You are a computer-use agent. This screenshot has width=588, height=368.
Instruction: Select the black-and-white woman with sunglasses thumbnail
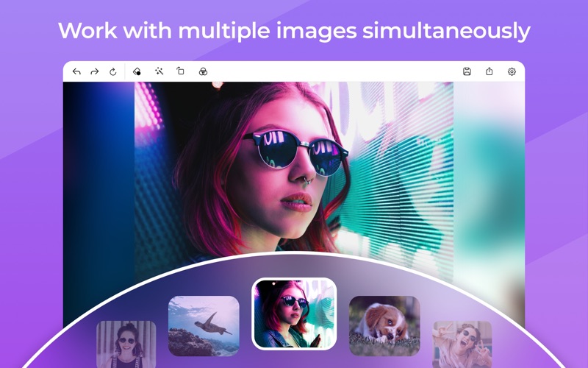126,344
